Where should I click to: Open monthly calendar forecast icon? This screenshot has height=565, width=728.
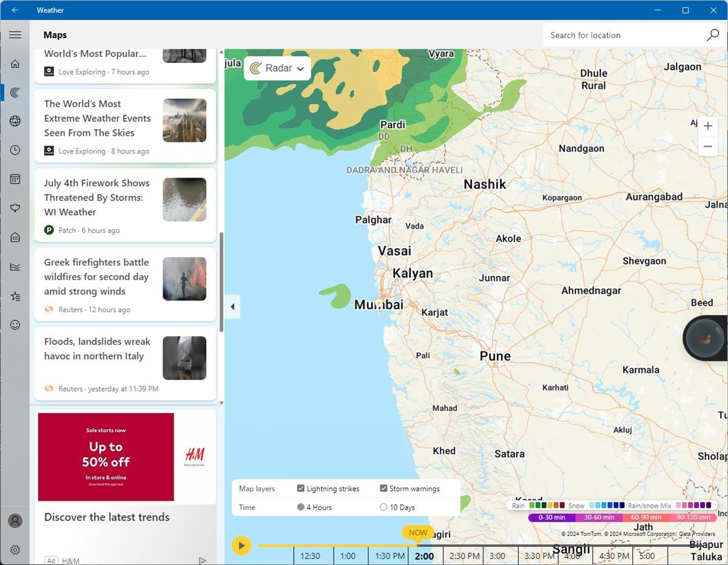pos(15,179)
